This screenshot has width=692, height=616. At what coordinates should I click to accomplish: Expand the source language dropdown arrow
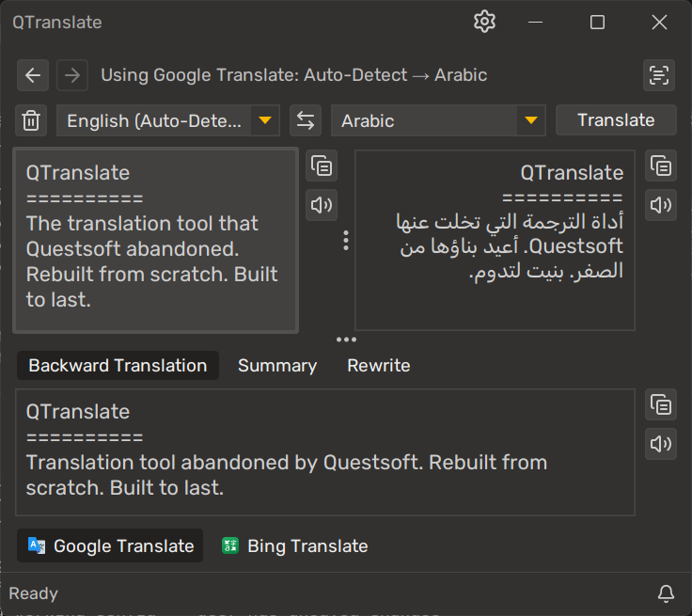[265, 120]
